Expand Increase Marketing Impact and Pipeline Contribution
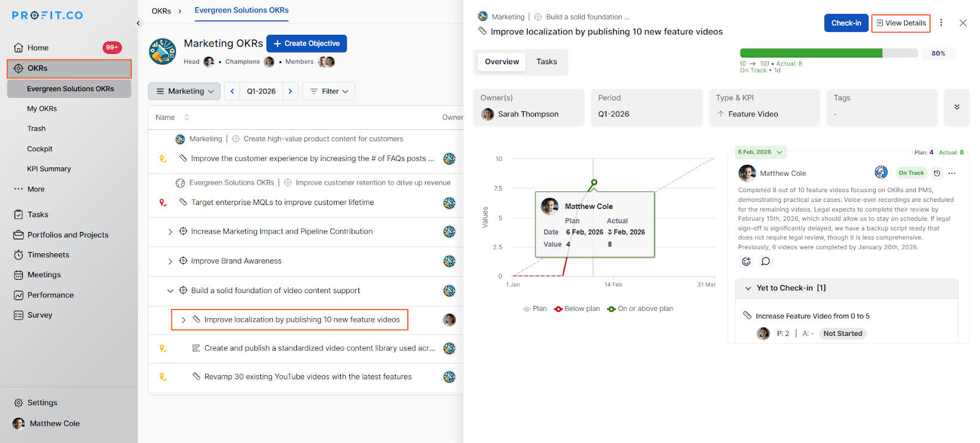980x443 pixels. (170, 232)
